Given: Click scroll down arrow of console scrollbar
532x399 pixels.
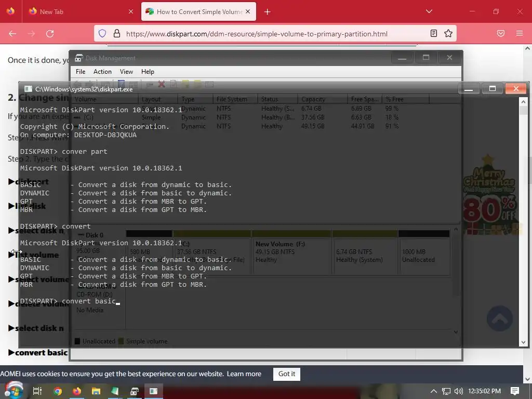Looking at the screenshot, I should click(x=523, y=342).
